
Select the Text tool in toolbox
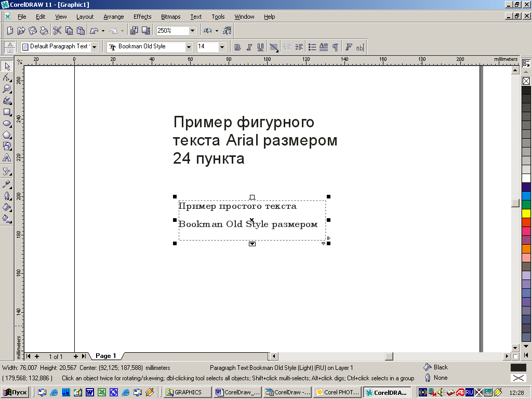[x=7, y=158]
